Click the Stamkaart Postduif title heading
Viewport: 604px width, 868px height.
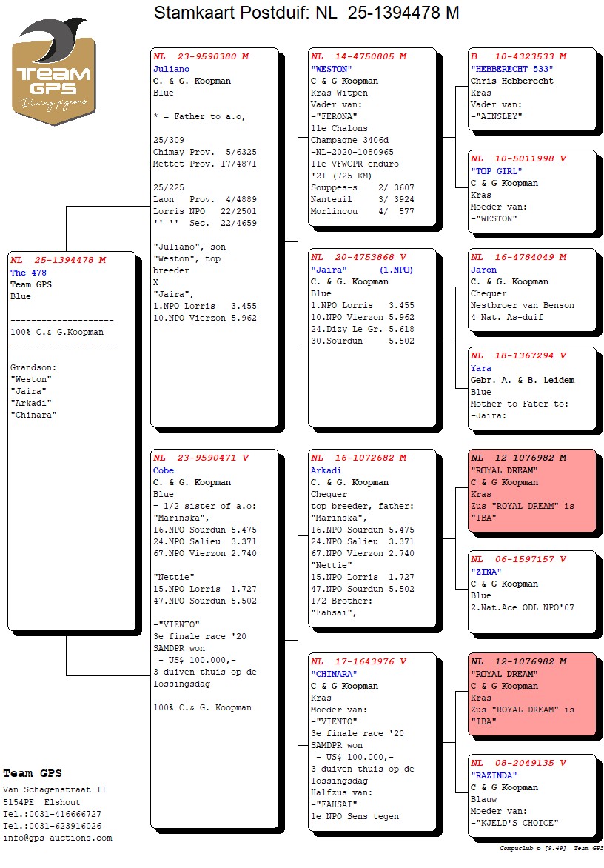[x=306, y=13]
